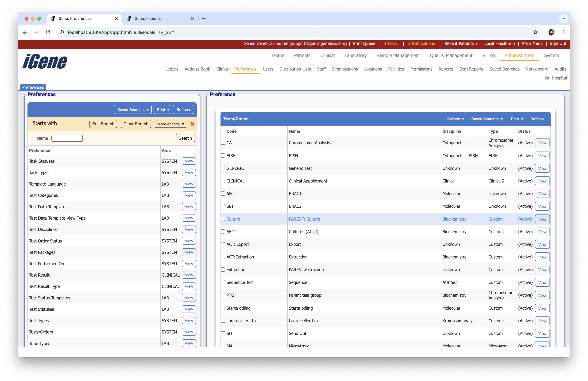Open Chrome three-dot menu

(x=563, y=32)
